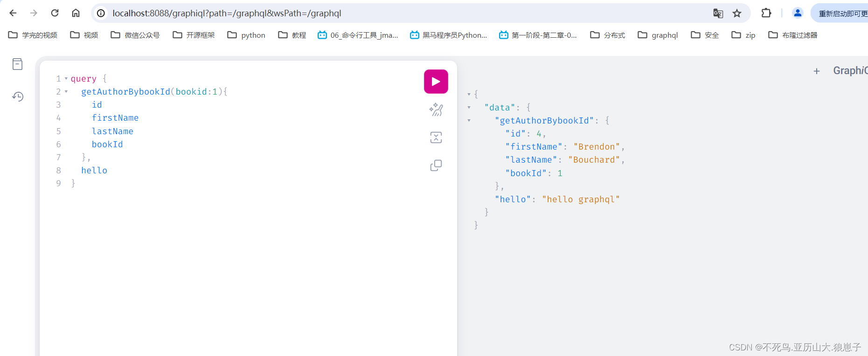Open the 学完的视频 bookmark folder
868x356 pixels.
tap(33, 35)
